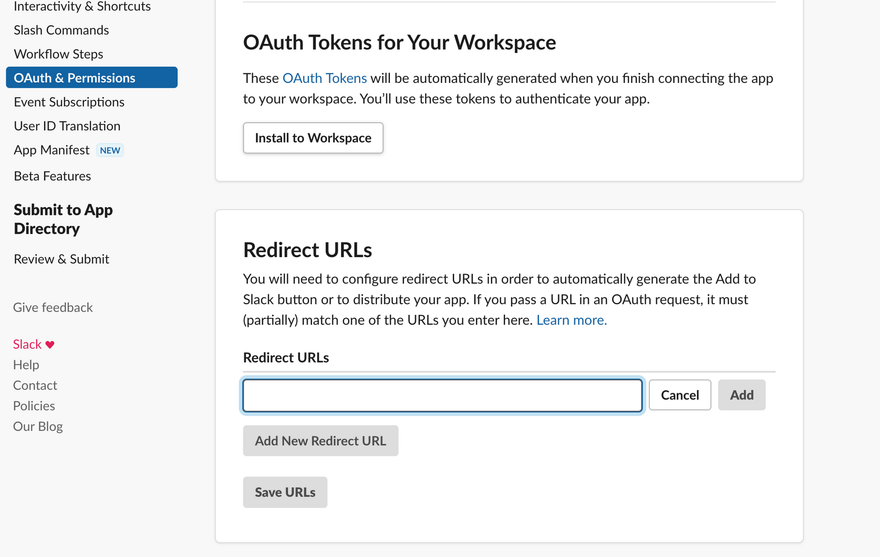Image resolution: width=880 pixels, height=557 pixels.
Task: Click the Learn more link
Action: point(571,320)
